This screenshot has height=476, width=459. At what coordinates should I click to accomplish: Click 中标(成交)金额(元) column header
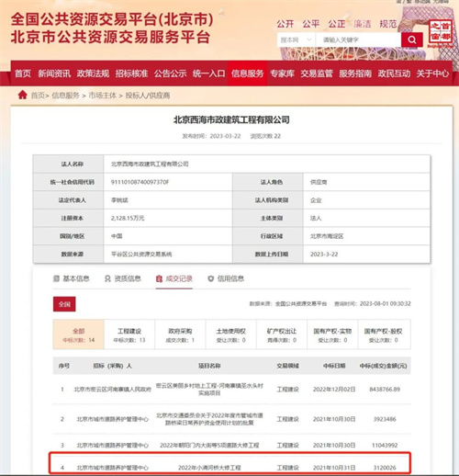tap(384, 366)
